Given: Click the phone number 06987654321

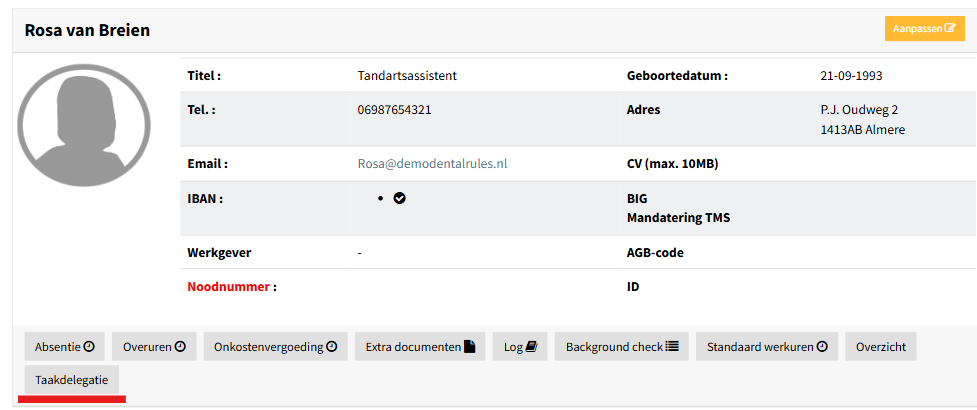Looking at the screenshot, I should (394, 110).
